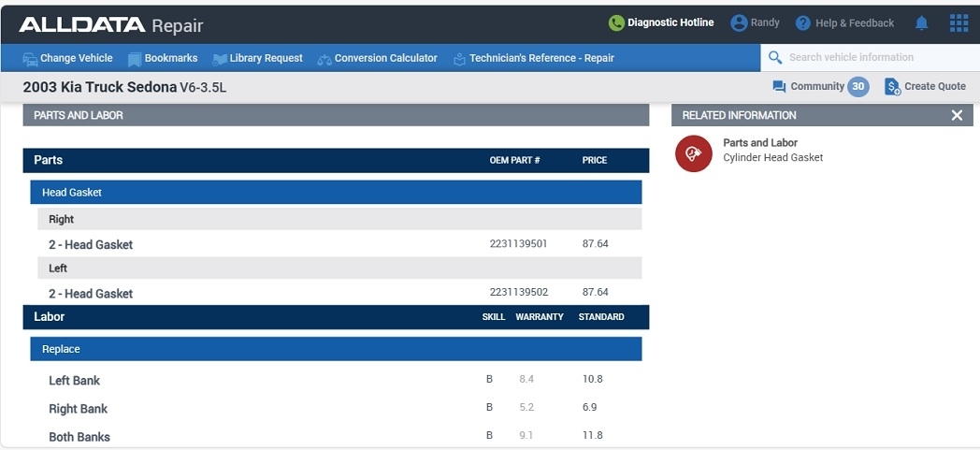The image size is (980, 450).
Task: Collapse the Head Gasket section
Action: (336, 193)
